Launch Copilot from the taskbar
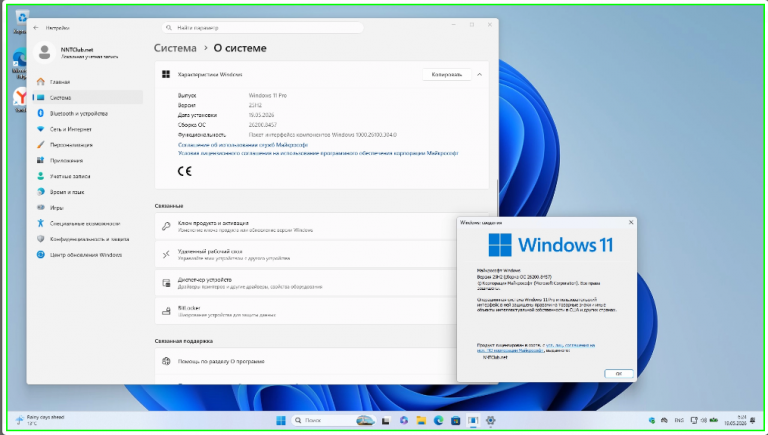 pos(404,420)
